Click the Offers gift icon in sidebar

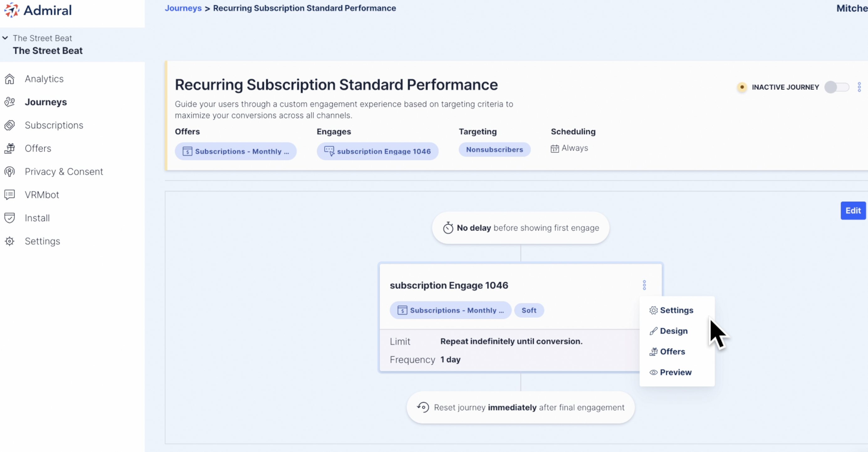(x=9, y=148)
